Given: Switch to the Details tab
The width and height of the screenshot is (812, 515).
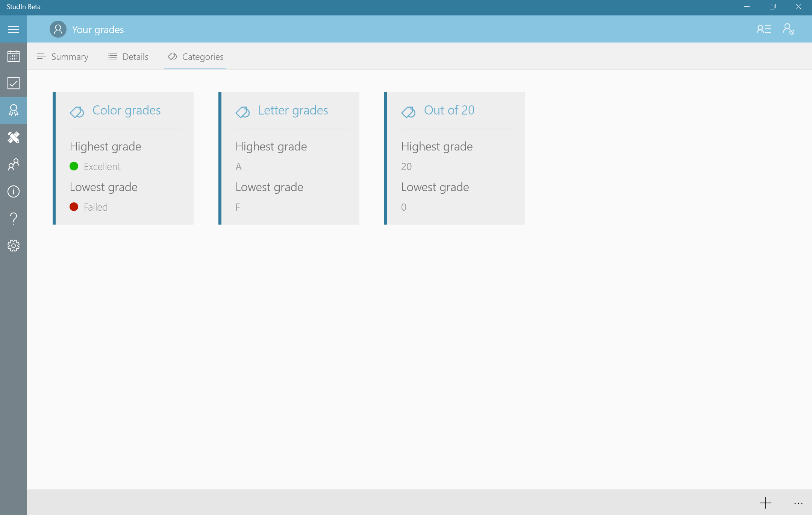Looking at the screenshot, I should pos(128,57).
